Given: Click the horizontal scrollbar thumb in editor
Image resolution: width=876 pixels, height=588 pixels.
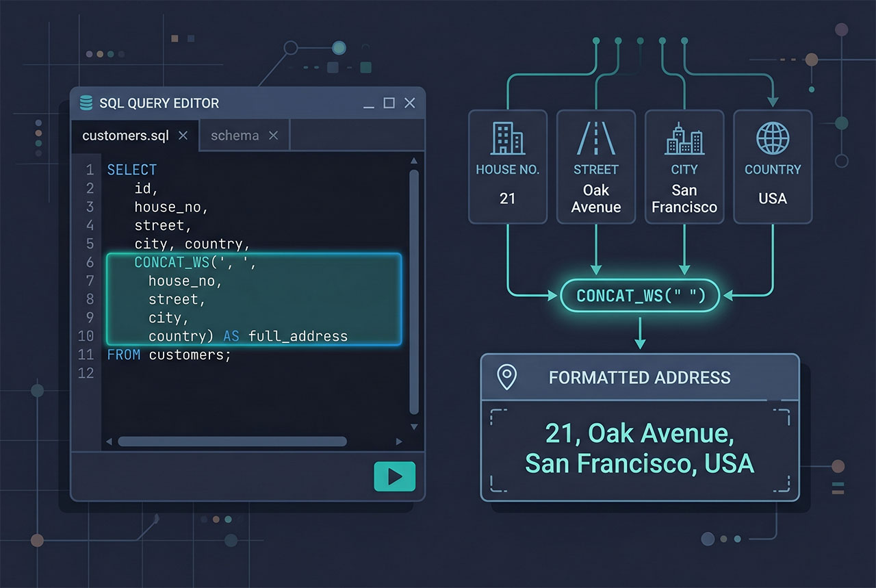Looking at the screenshot, I should [232, 442].
